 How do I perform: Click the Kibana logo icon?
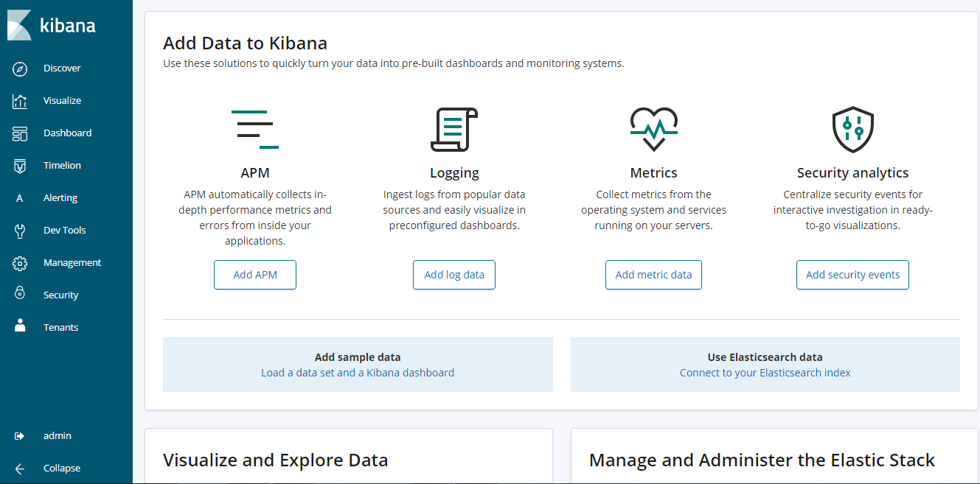[x=20, y=25]
